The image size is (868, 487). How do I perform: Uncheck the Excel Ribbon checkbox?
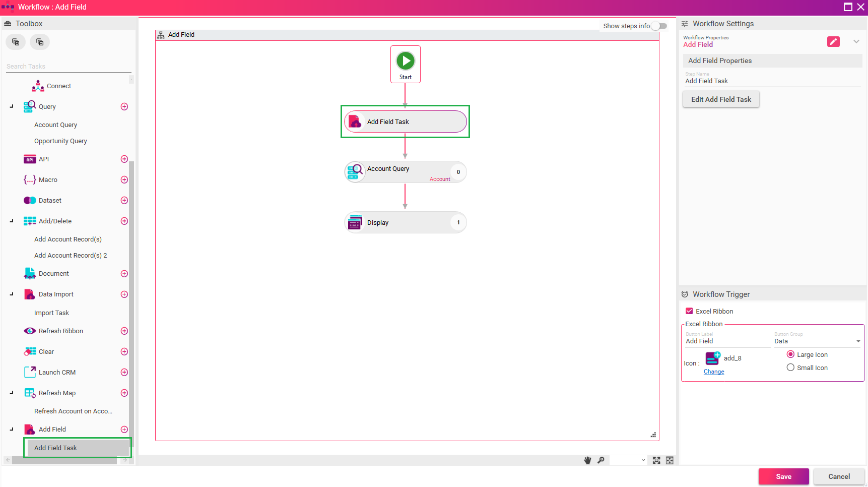click(x=689, y=311)
